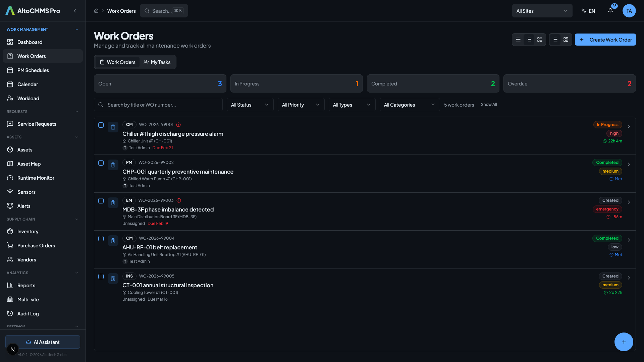Expand the All Sites selector
The width and height of the screenshot is (644, 362).
542,11
